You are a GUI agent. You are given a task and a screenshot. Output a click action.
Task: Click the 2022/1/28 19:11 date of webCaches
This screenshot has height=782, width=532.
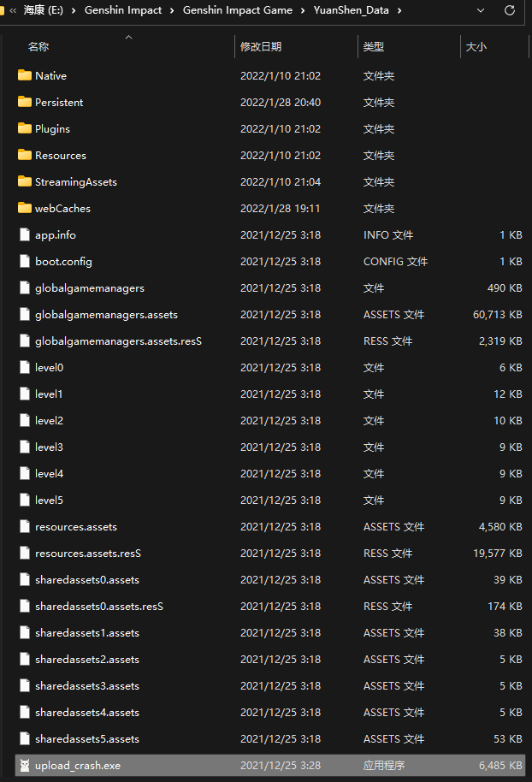(281, 208)
